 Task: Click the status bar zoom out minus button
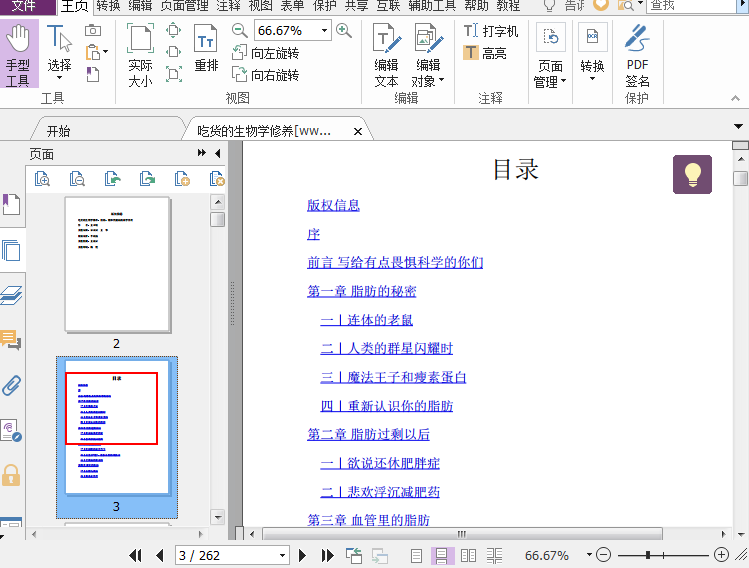click(604, 555)
